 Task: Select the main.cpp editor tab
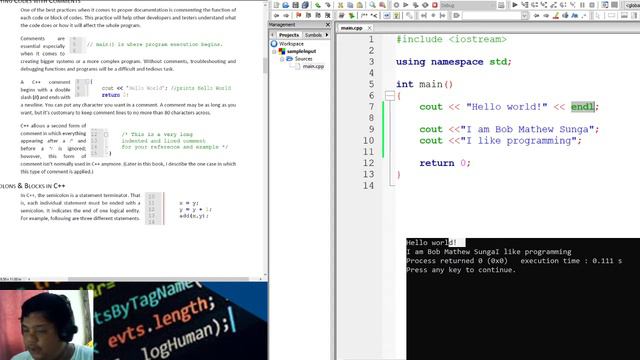pos(351,28)
